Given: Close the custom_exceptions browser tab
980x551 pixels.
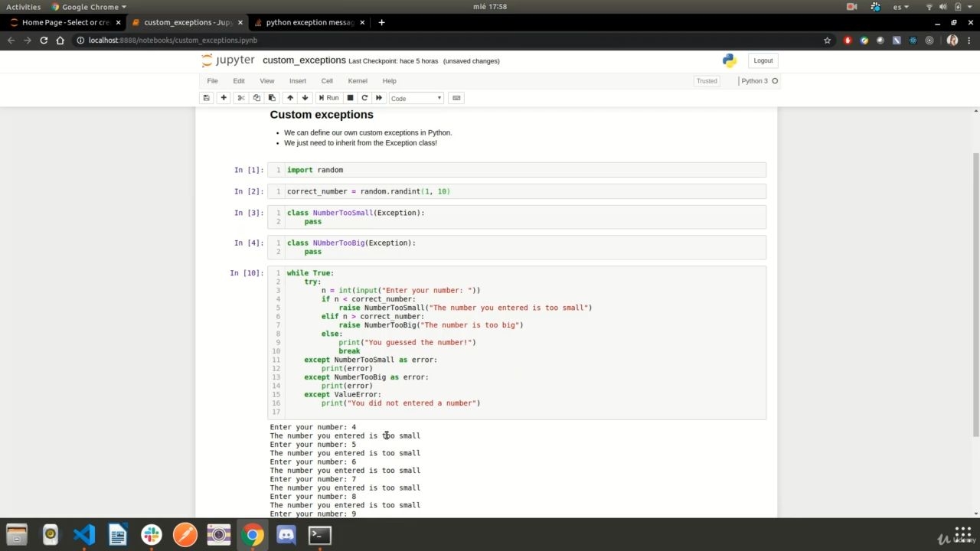Looking at the screenshot, I should (x=240, y=22).
